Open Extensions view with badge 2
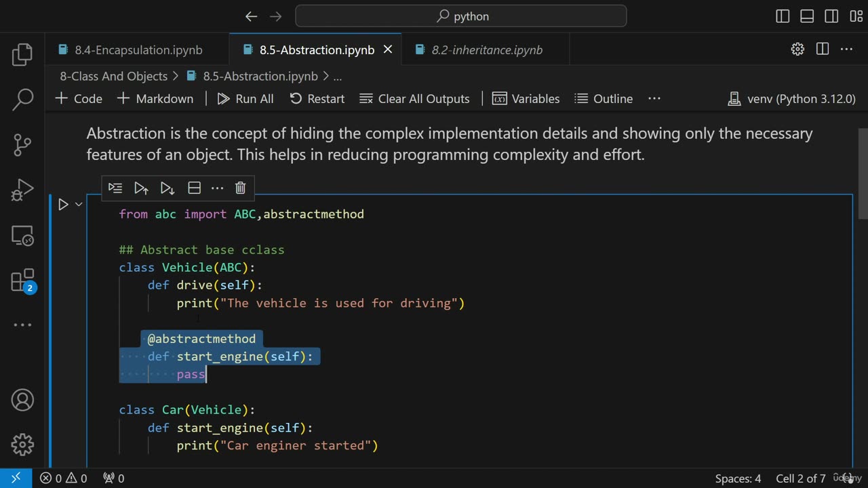 click(22, 281)
